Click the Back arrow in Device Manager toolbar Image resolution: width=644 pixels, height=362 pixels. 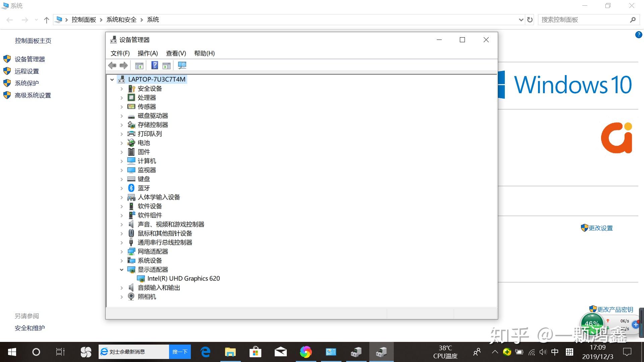[x=112, y=66]
